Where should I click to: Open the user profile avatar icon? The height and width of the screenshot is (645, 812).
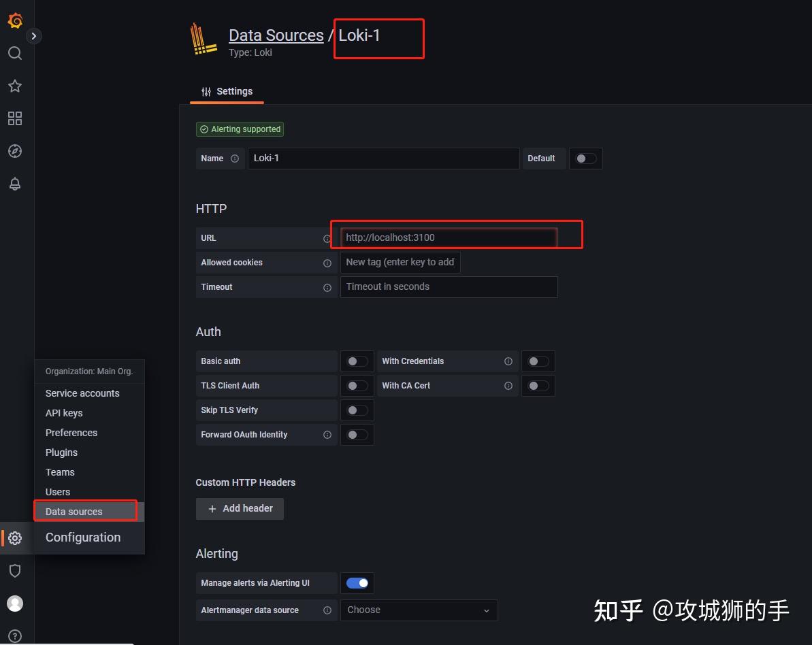[15, 603]
